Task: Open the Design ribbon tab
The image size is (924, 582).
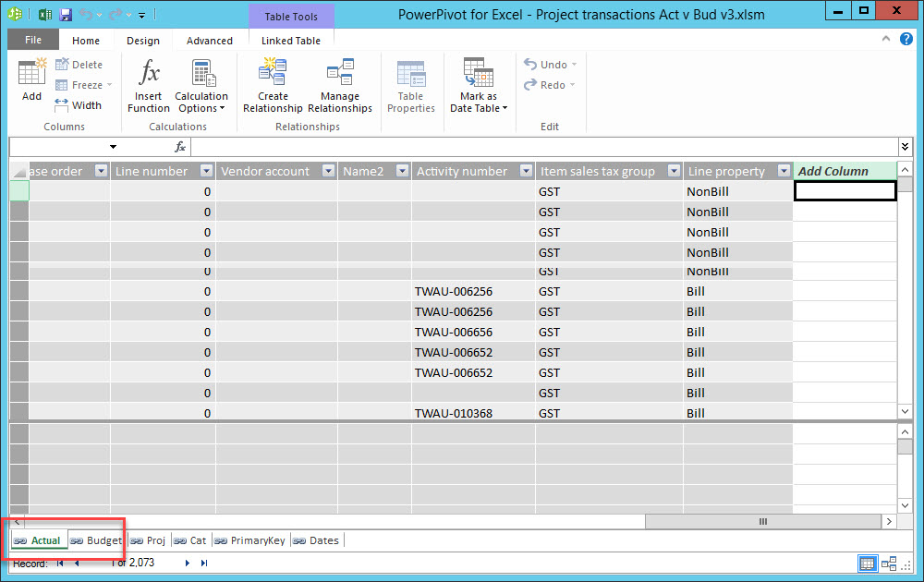Action: (x=143, y=41)
